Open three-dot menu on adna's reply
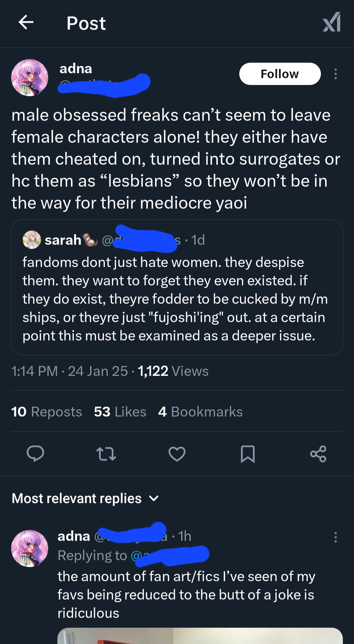Image resolution: width=354 pixels, height=644 pixels. [335, 537]
